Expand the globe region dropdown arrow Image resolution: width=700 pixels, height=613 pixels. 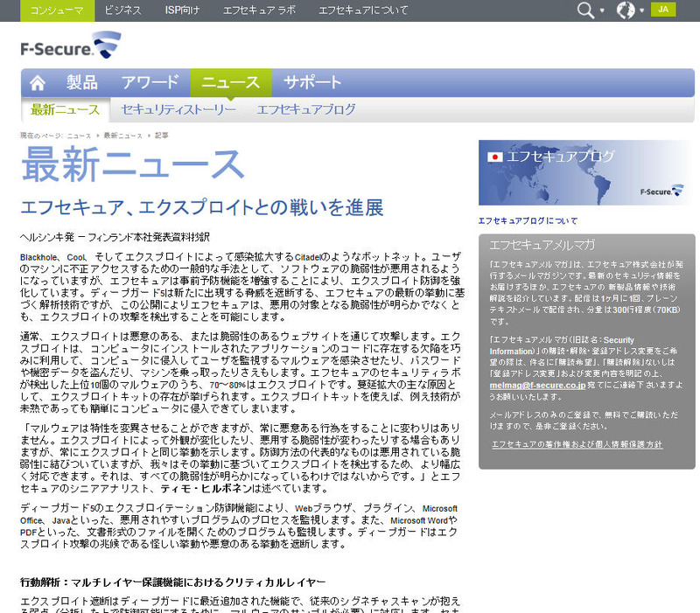642,11
